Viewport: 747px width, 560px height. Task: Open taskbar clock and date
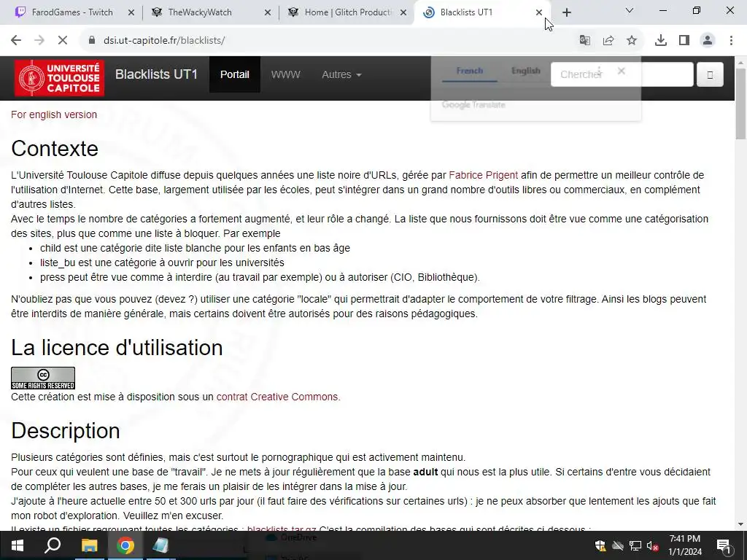(x=685, y=545)
